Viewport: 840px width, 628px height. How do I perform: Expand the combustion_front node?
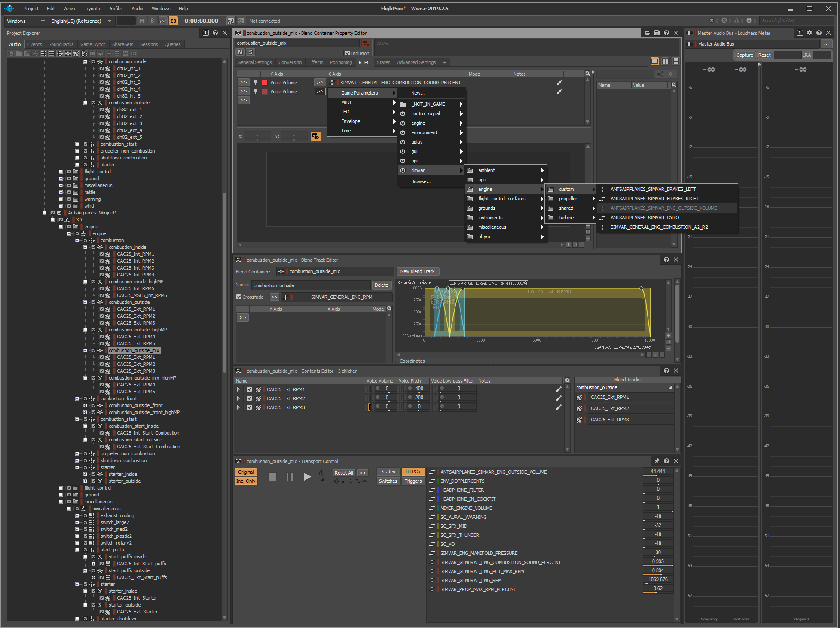(x=77, y=398)
